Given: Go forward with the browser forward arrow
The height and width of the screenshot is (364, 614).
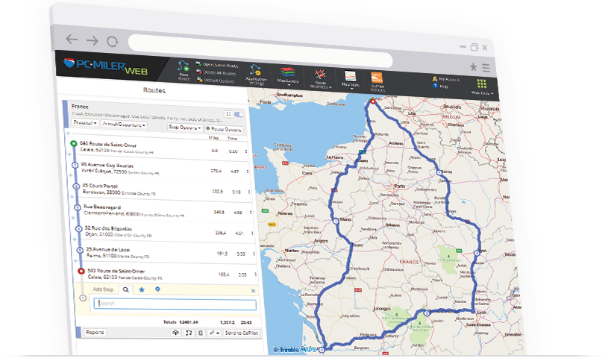Looking at the screenshot, I should click(x=92, y=40).
